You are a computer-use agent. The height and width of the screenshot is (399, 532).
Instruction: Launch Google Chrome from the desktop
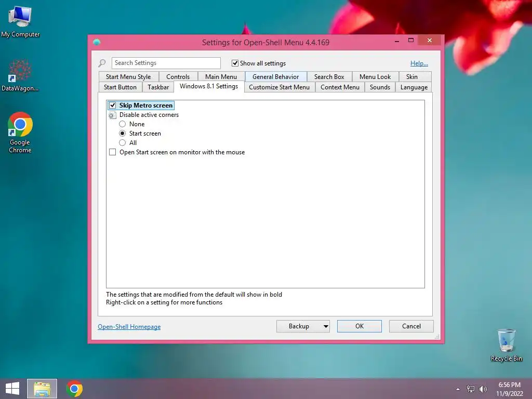[20, 132]
